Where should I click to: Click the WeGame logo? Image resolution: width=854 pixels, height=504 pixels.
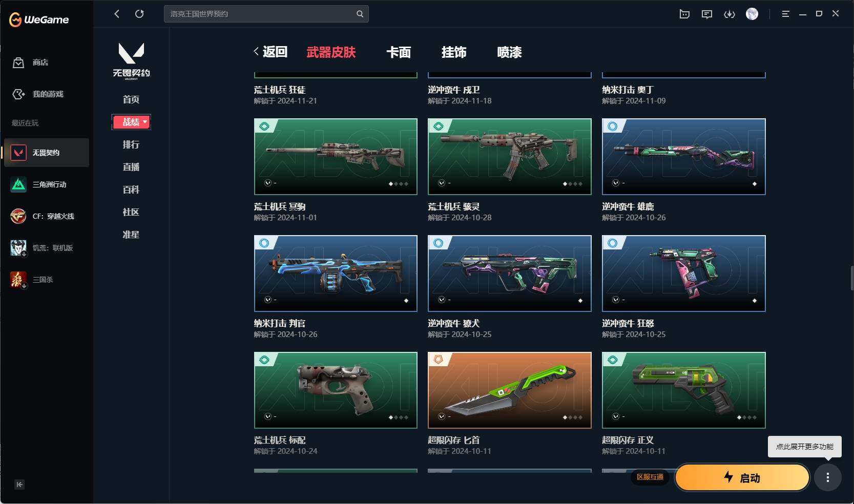[39, 19]
